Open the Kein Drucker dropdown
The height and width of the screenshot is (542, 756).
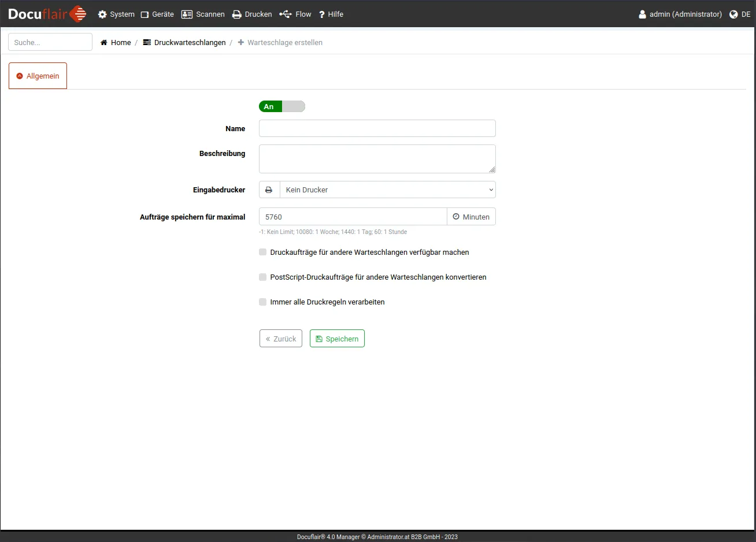(387, 190)
